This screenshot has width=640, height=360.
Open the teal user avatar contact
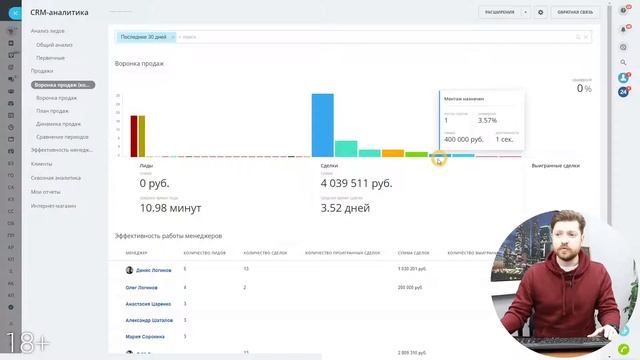coord(623,78)
